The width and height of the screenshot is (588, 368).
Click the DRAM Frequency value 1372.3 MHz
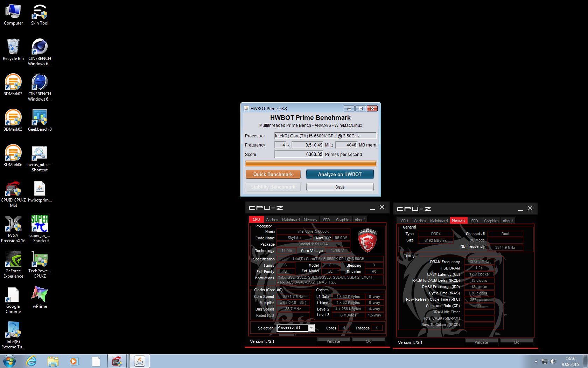pos(479,261)
